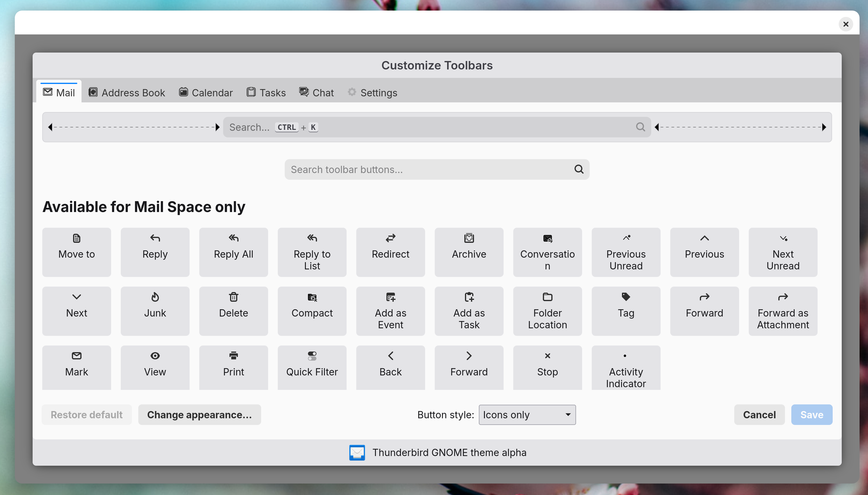Select the Reply to List tile

coord(312,252)
